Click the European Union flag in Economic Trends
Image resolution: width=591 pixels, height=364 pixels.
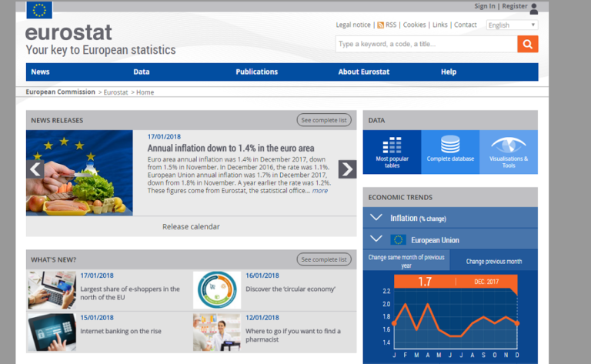(398, 239)
